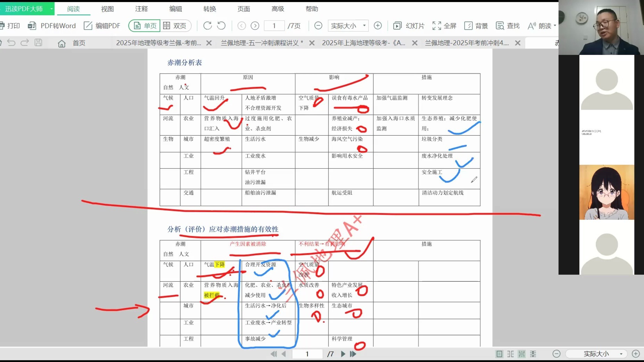Close the 兰佩地理-五一冲刺课程讲义 tab
Image resolution: width=644 pixels, height=362 pixels.
312,43
